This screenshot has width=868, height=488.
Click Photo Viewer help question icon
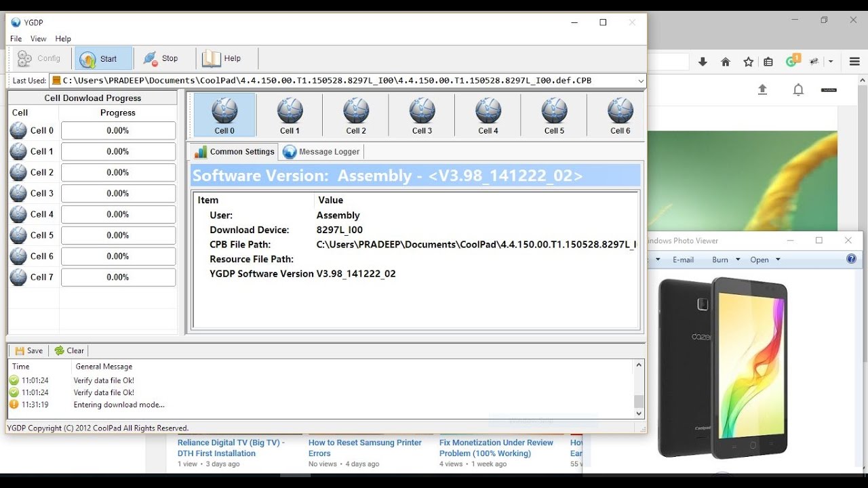[851, 259]
